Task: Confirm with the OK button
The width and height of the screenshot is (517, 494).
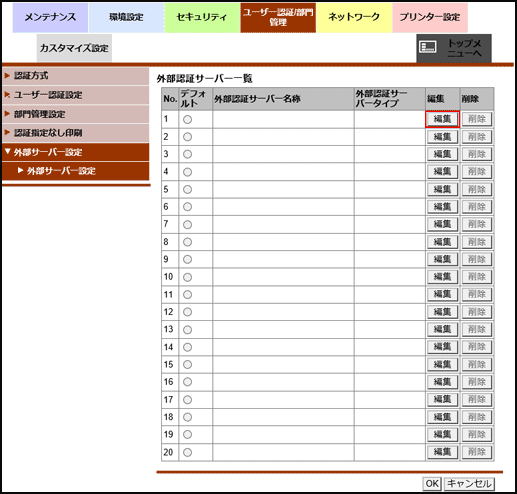Action: pyautogui.click(x=432, y=483)
